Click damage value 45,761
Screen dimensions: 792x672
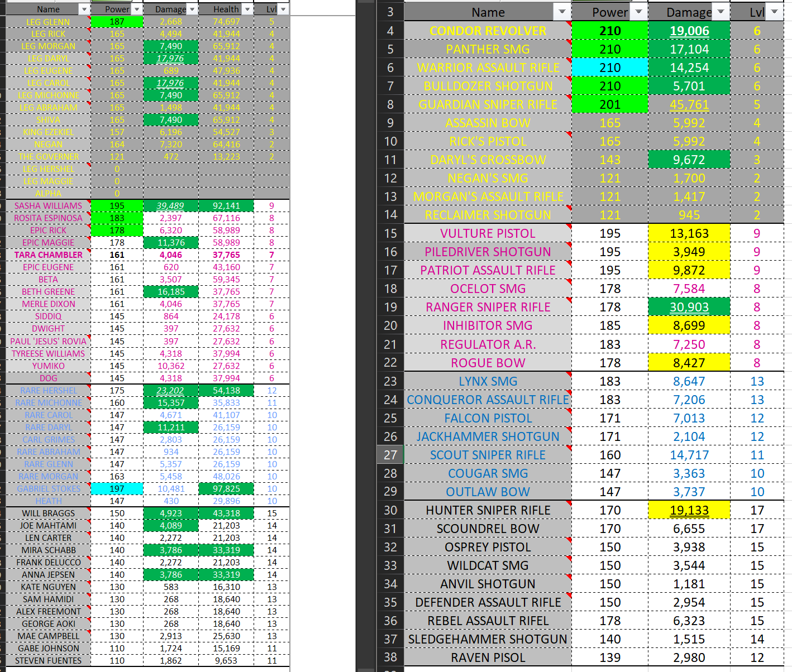click(689, 104)
